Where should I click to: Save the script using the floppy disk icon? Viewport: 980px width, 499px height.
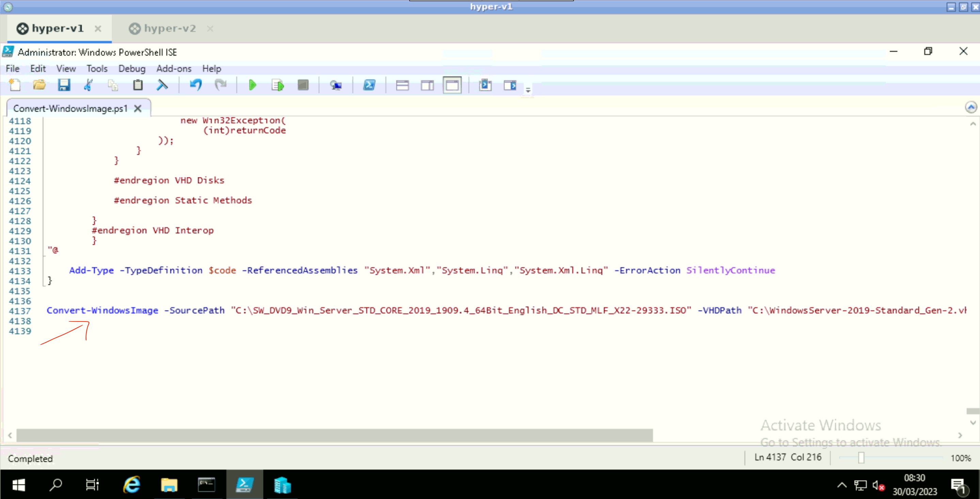click(64, 85)
